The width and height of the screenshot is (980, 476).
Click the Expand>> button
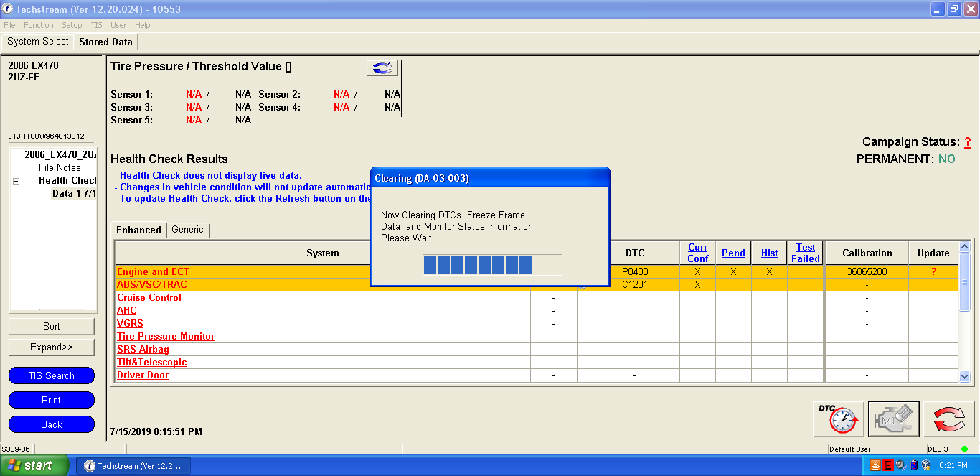(52, 347)
